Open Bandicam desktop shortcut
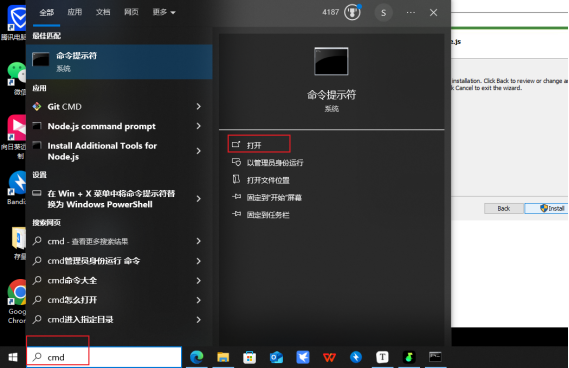569x368 pixels. (16, 188)
